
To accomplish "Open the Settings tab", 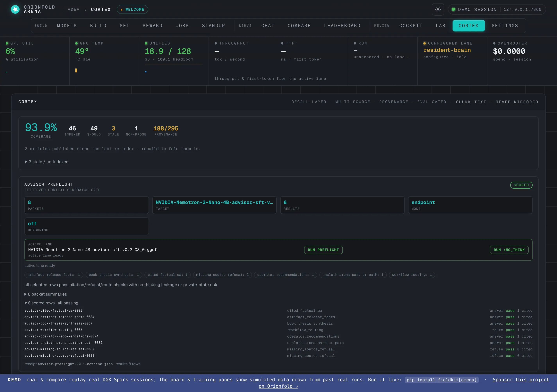I will [x=505, y=26].
